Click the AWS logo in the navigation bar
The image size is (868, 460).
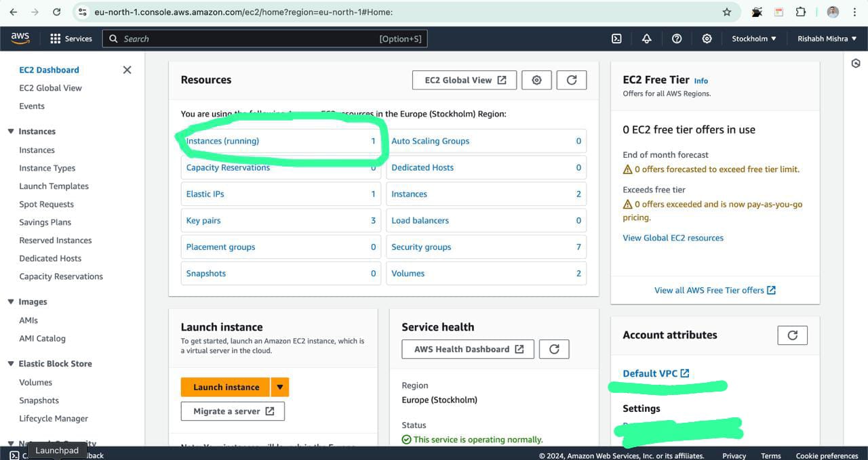(20, 39)
